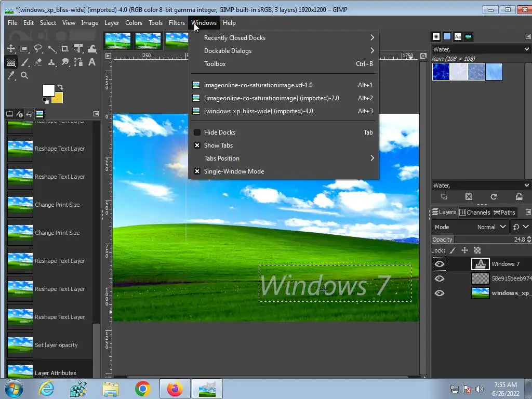Select the active Gradient fill tool

pos(11,62)
